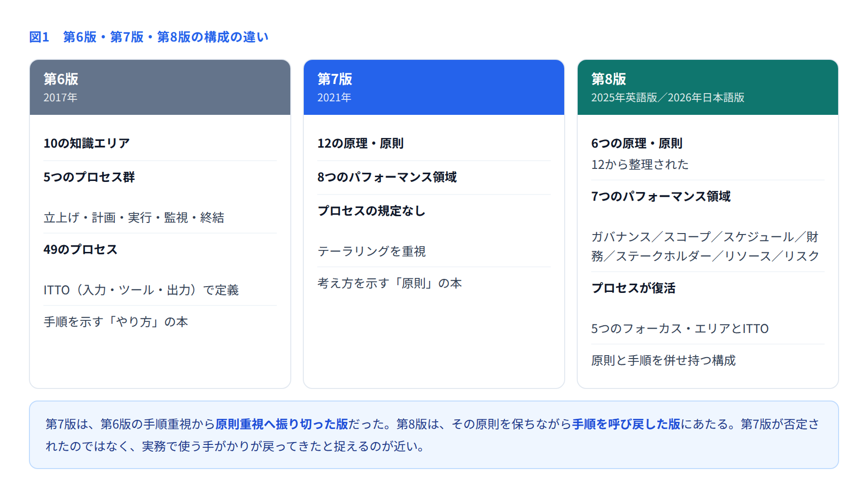Click 手順を示す「やり方」の本 line

tap(116, 322)
